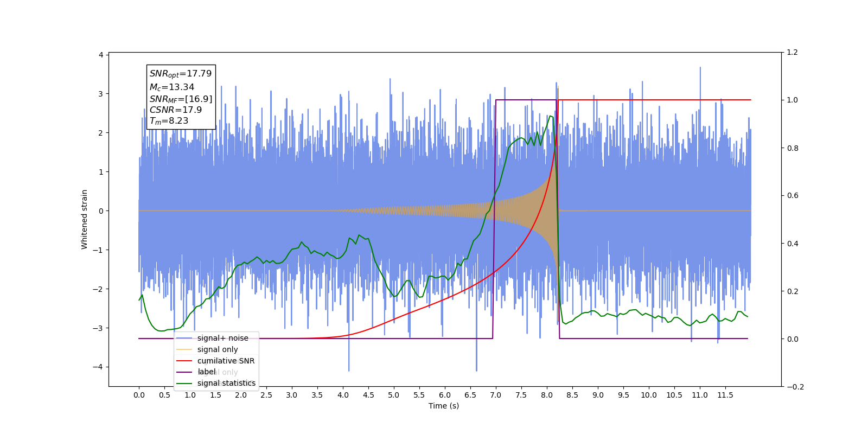
Task: Click the 0.2 tick on the right axis
Action: pos(793,291)
